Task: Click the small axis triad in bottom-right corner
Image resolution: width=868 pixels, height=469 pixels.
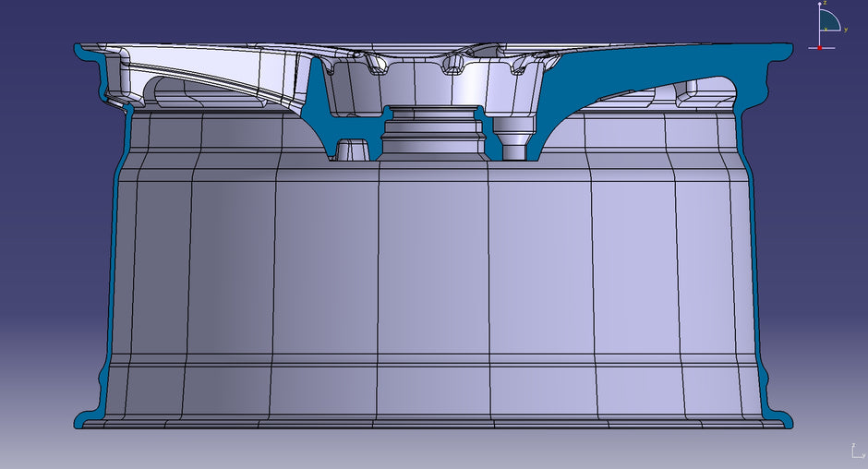Action: pyautogui.click(x=856, y=451)
